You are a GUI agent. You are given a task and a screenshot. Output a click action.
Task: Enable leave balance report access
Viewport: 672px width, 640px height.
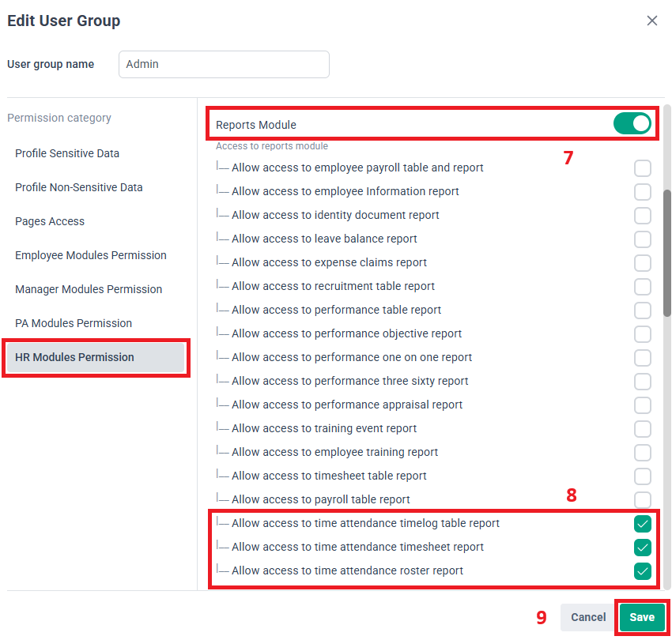(x=643, y=239)
